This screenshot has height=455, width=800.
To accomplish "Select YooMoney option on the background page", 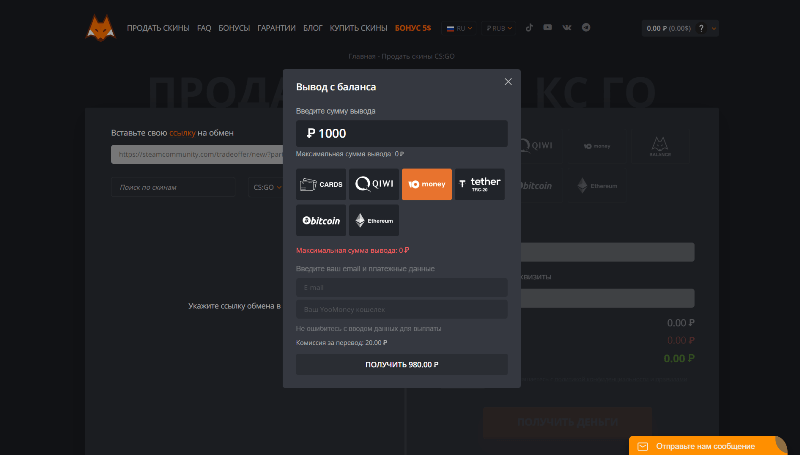I will click(597, 146).
